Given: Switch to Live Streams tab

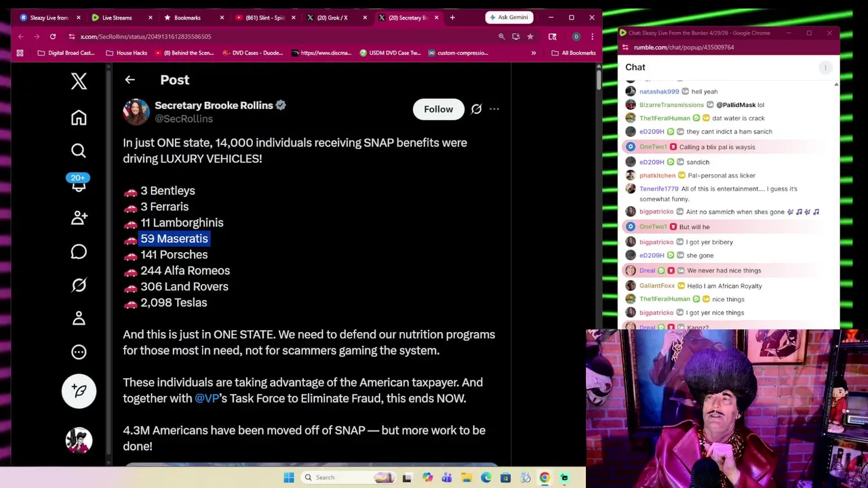Looking at the screenshot, I should coord(117,18).
